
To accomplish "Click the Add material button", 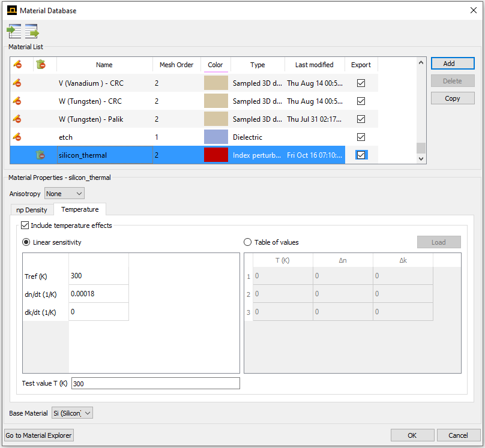I will tap(453, 64).
